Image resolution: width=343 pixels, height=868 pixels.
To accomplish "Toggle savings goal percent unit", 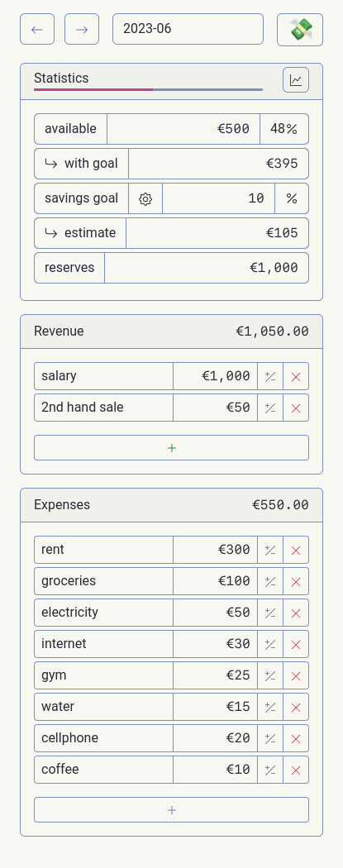I will (x=292, y=198).
